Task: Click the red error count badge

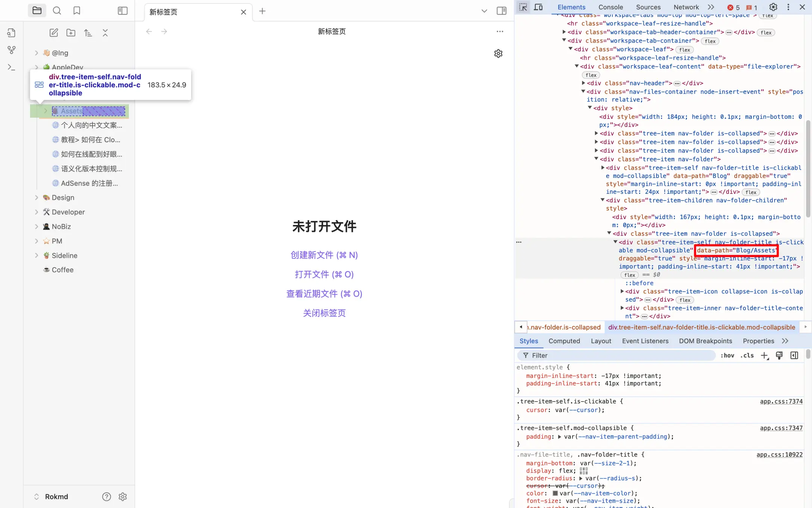Action: [x=733, y=8]
